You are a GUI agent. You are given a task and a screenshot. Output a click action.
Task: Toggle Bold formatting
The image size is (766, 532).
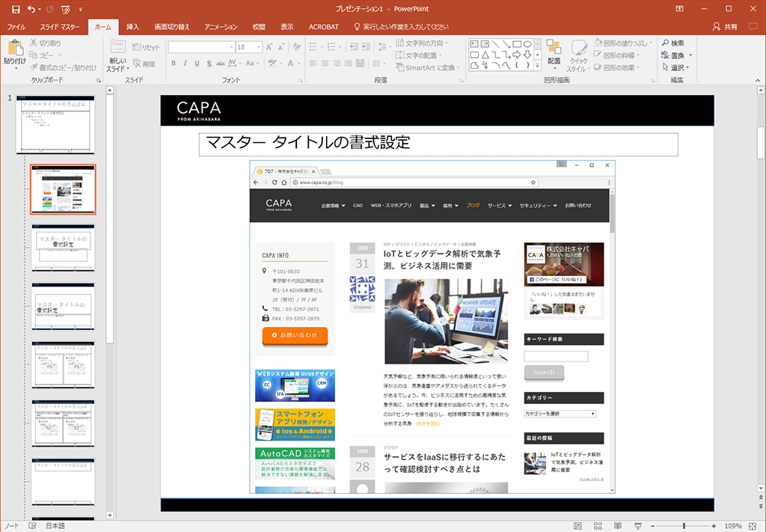coord(174,63)
